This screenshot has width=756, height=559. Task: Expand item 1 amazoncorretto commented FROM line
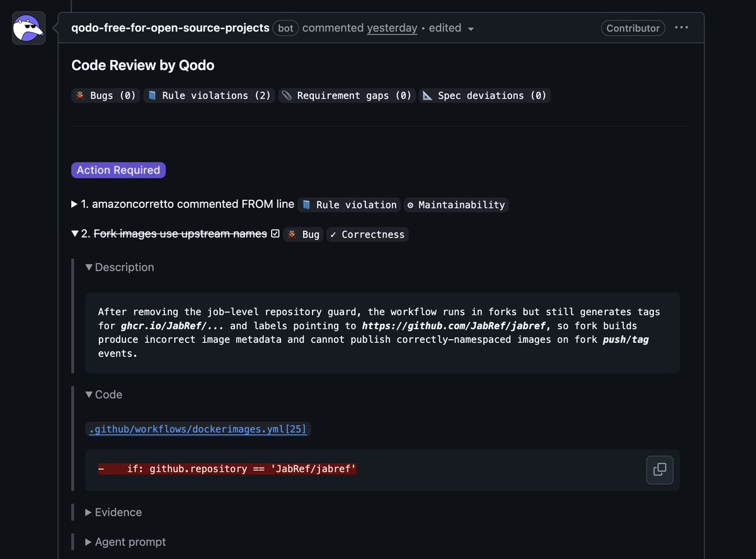pos(183,204)
